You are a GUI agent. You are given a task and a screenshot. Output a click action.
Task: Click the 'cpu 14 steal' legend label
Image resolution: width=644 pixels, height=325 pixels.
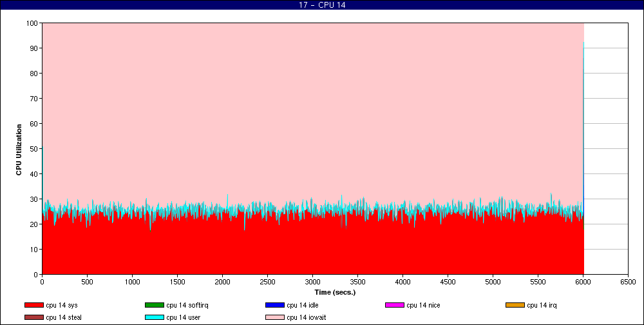click(64, 318)
